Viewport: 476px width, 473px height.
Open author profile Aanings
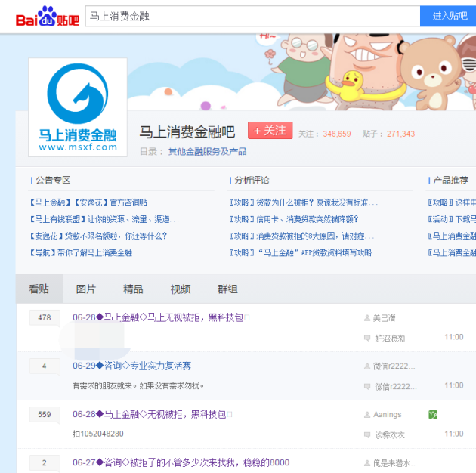387,414
